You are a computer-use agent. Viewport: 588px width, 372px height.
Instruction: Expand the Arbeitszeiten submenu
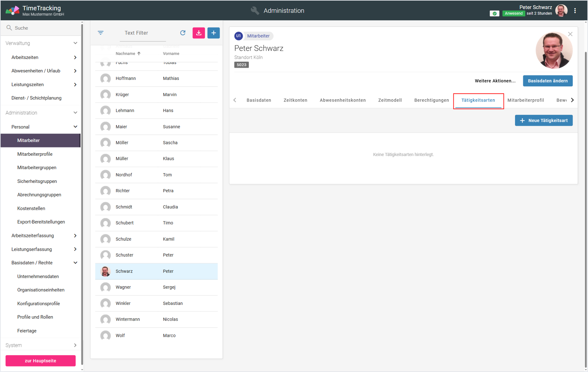(75, 58)
